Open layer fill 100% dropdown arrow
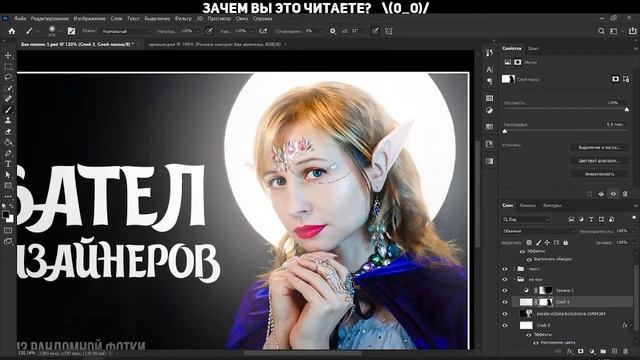The height and width of the screenshot is (360, 640). click(632, 242)
